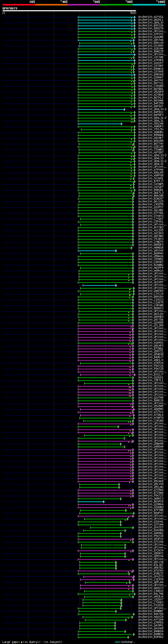The width and height of the screenshot is (168, 644).
Task: Select hit UniRef100_B9H2Y8
Action: point(151,29)
